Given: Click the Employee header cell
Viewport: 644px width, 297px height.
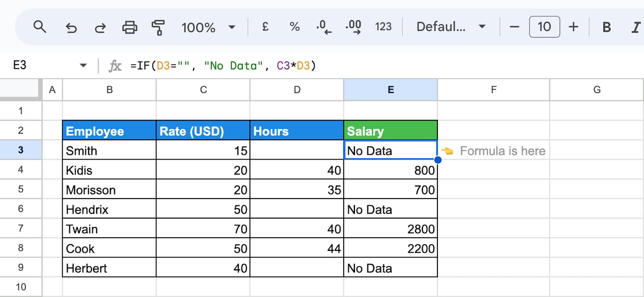Looking at the screenshot, I should click(x=109, y=130).
